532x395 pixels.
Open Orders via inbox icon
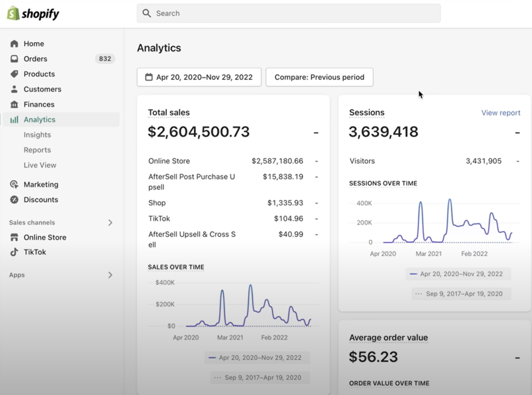[14, 59]
